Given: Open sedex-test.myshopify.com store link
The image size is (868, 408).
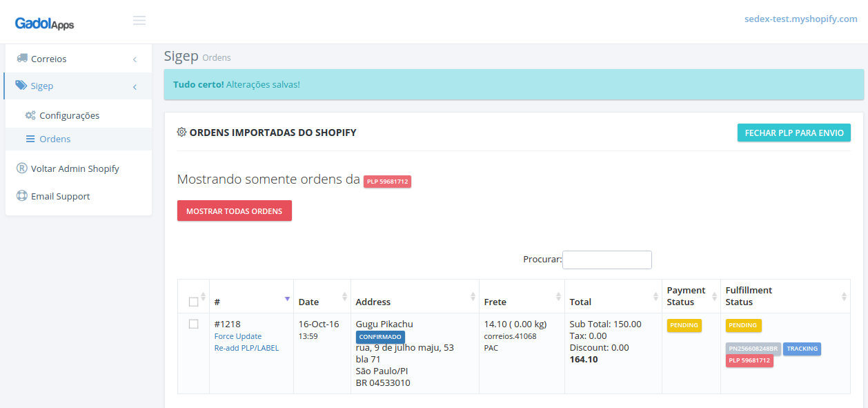Looking at the screenshot, I should 801,19.
